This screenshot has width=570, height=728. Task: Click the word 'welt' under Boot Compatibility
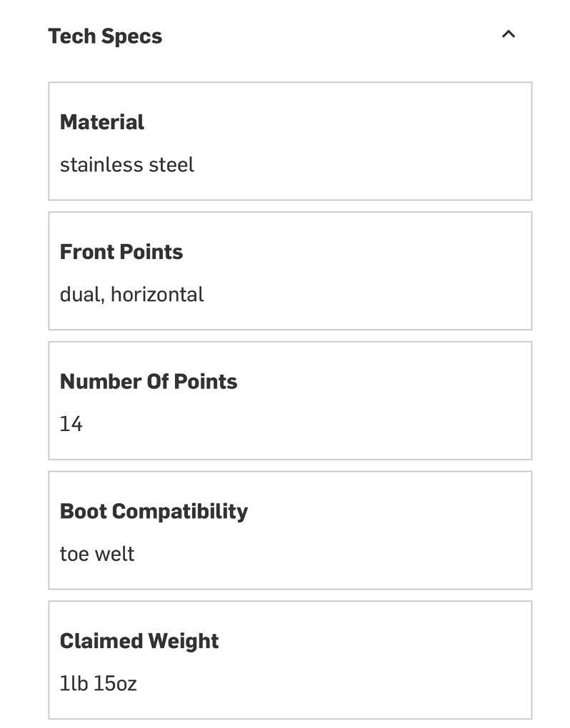116,554
